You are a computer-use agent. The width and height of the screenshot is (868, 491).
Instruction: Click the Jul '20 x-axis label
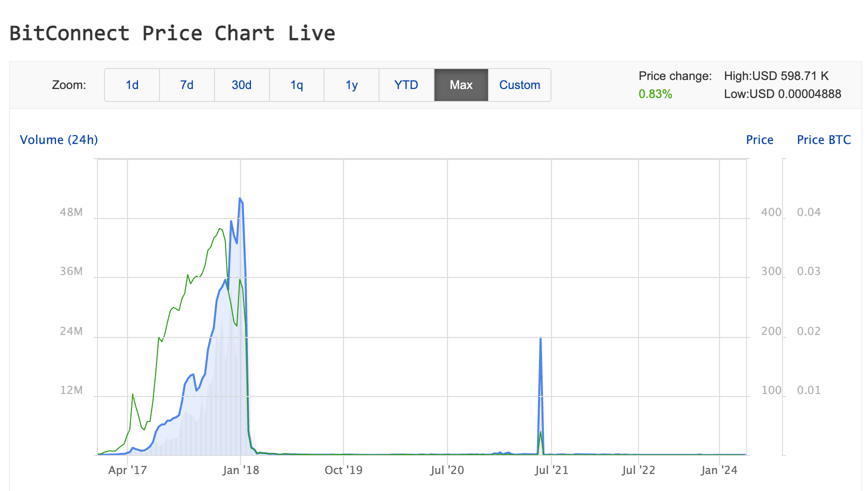pos(447,470)
